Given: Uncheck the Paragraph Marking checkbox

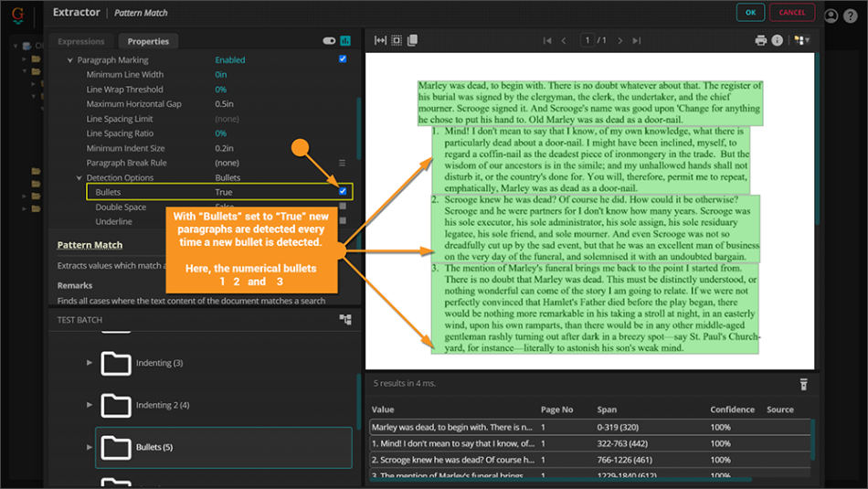Looking at the screenshot, I should click(x=343, y=59).
